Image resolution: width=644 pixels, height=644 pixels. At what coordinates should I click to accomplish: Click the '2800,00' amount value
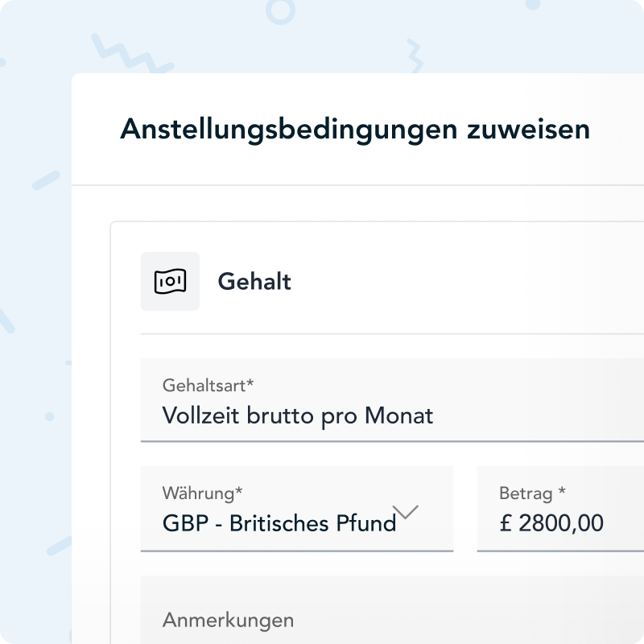pos(561,524)
